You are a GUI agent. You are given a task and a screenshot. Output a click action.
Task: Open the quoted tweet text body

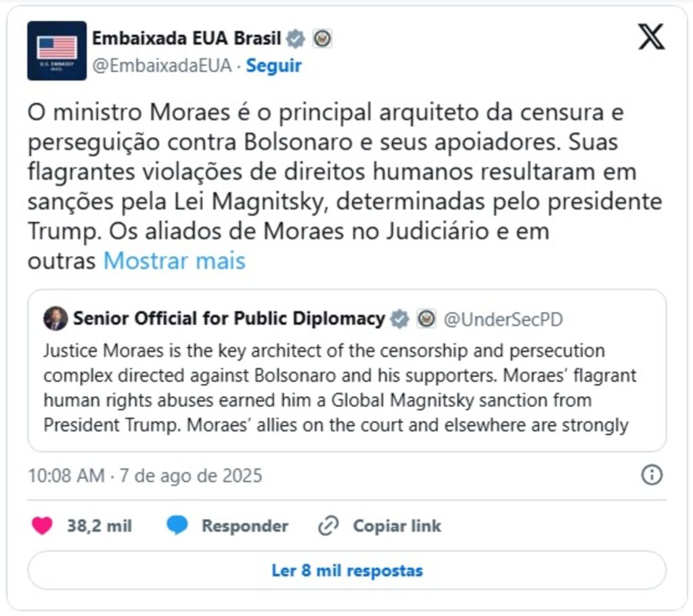point(338,389)
